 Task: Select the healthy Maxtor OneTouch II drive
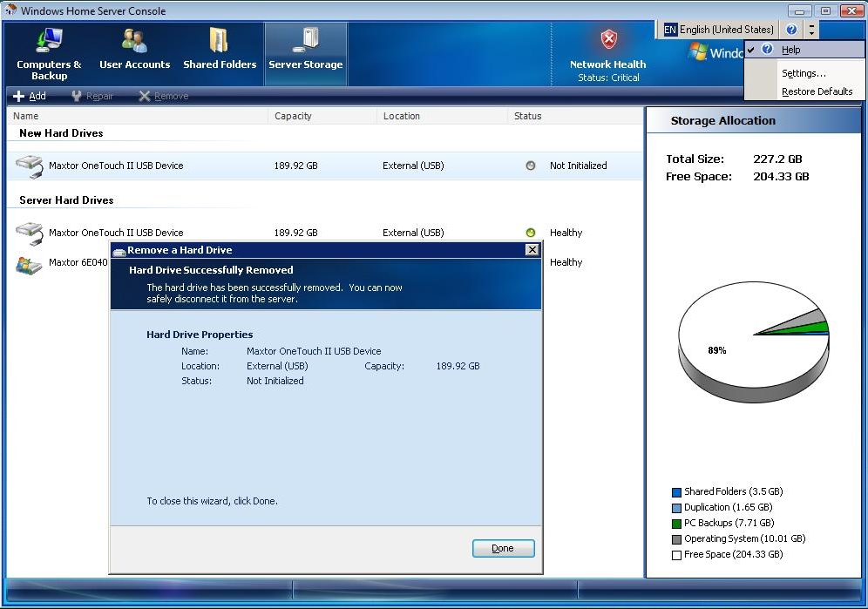pyautogui.click(x=116, y=233)
